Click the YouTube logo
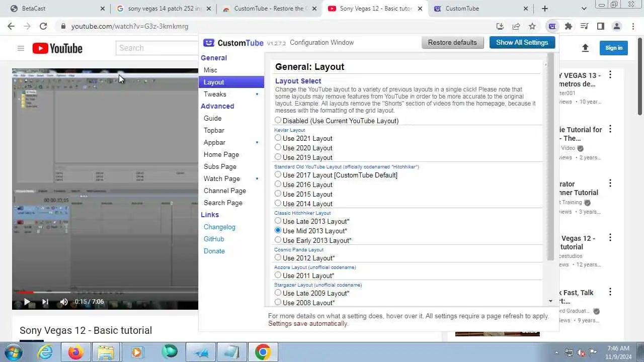644x362 pixels. (x=57, y=48)
